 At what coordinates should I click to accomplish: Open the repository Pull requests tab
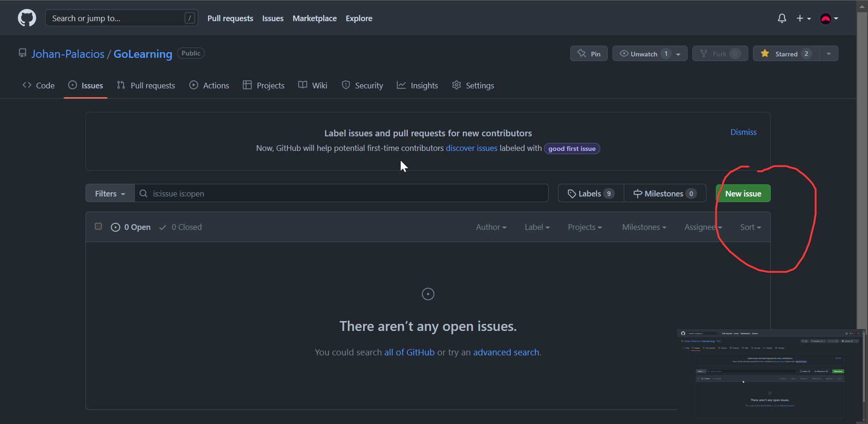146,85
